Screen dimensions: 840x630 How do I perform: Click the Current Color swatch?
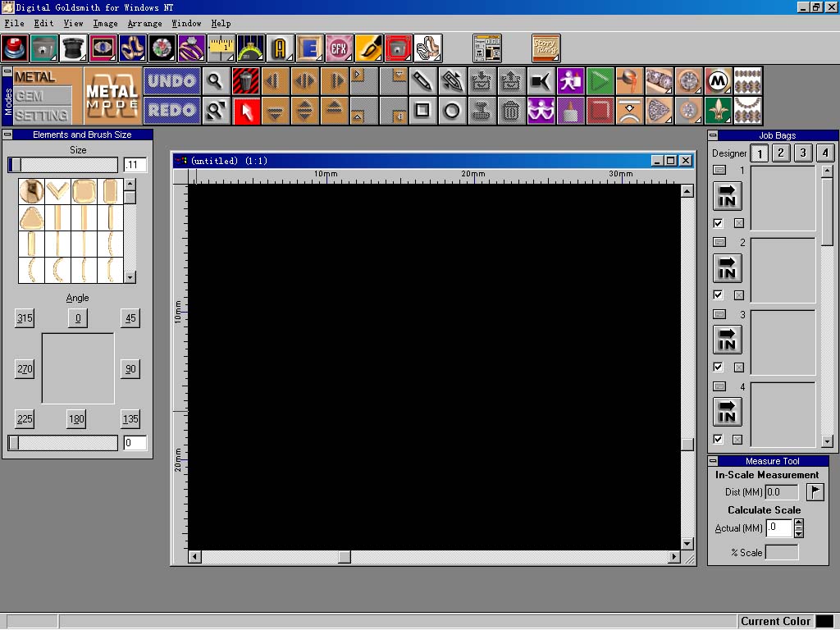tap(825, 622)
